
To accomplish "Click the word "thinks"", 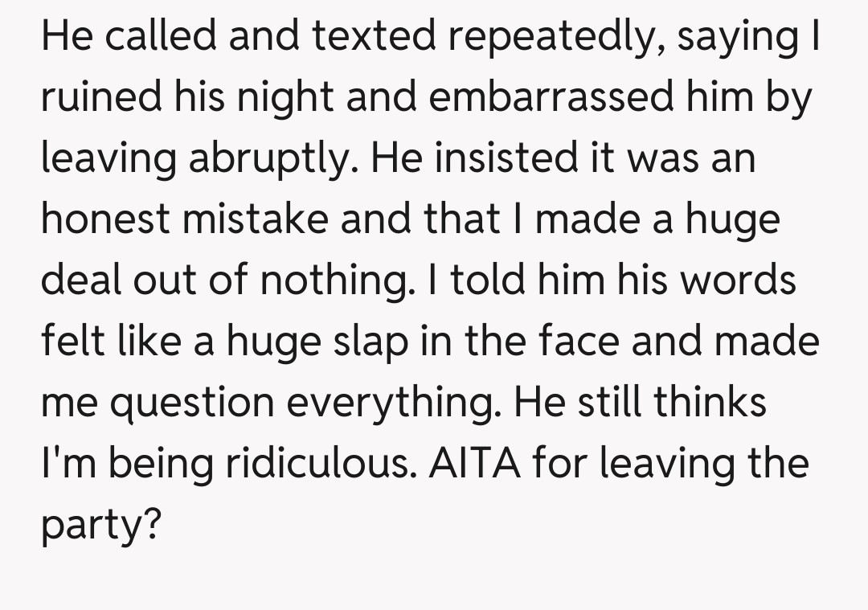I will [x=710, y=403].
